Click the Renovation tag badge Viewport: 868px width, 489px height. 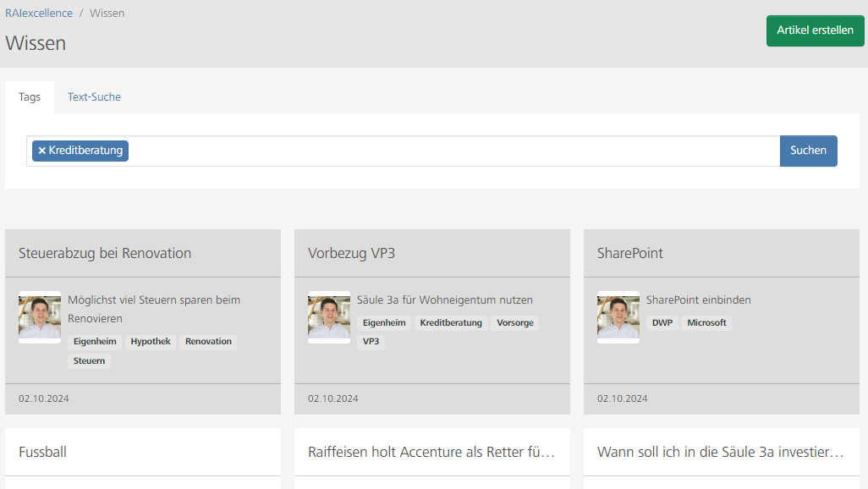208,342
